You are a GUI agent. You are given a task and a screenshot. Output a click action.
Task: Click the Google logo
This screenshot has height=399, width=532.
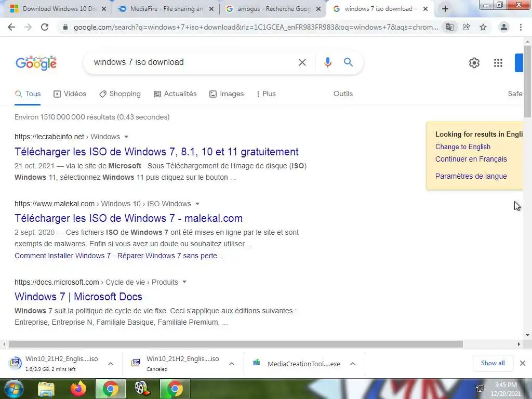point(36,63)
